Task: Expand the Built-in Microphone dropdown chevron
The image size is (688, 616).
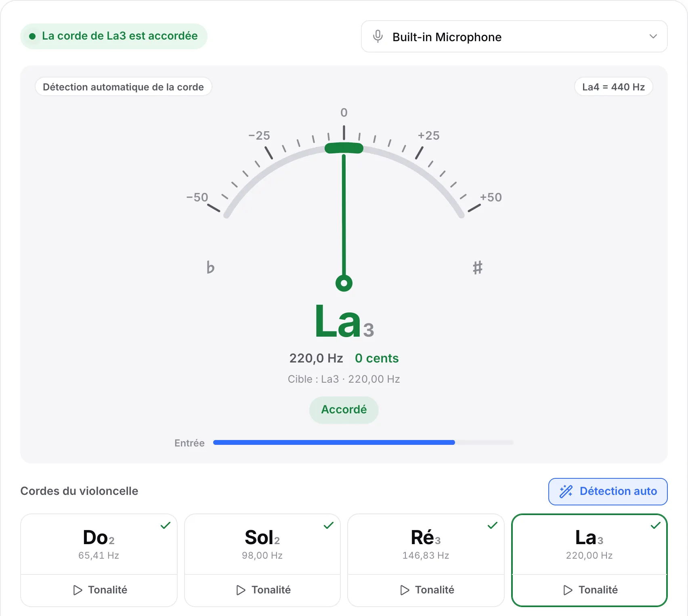Action: coord(653,36)
